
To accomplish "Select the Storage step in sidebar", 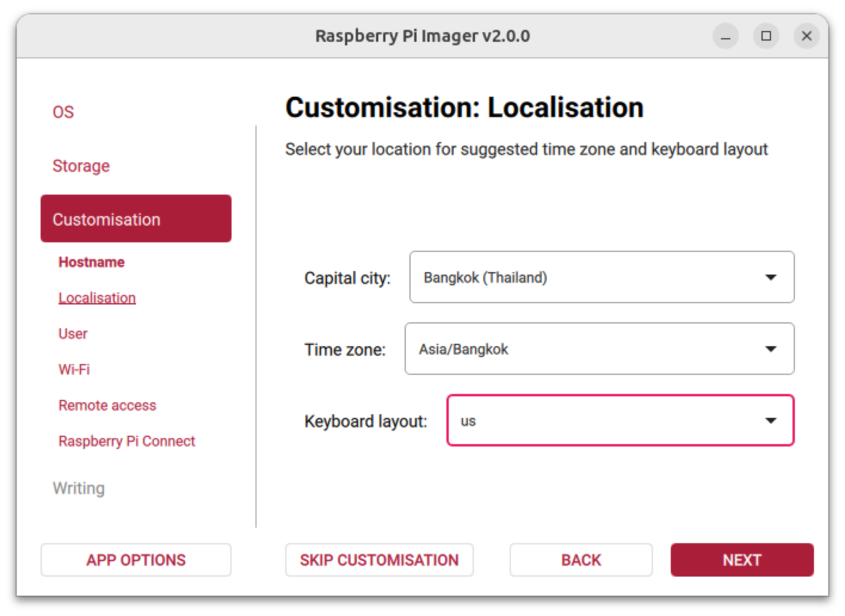I will click(x=81, y=166).
